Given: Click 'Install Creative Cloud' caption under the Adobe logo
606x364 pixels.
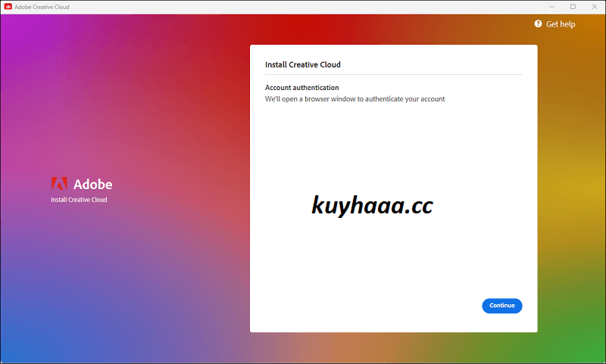Looking at the screenshot, I should coord(79,200).
